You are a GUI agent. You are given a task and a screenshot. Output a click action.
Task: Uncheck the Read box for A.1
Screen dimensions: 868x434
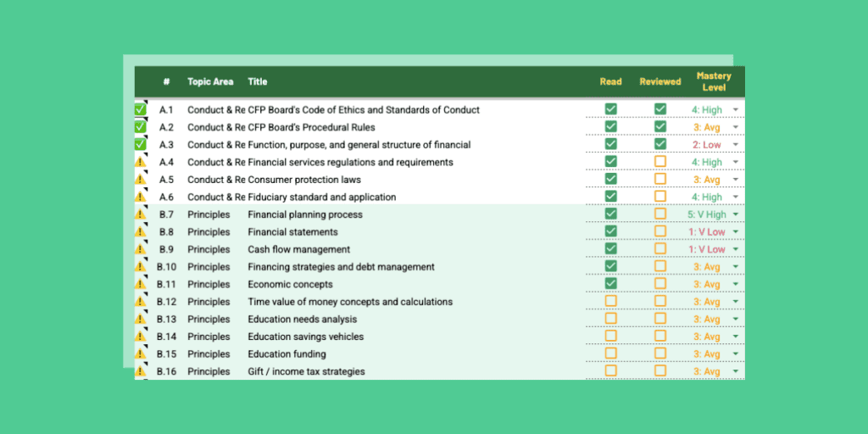[610, 109]
